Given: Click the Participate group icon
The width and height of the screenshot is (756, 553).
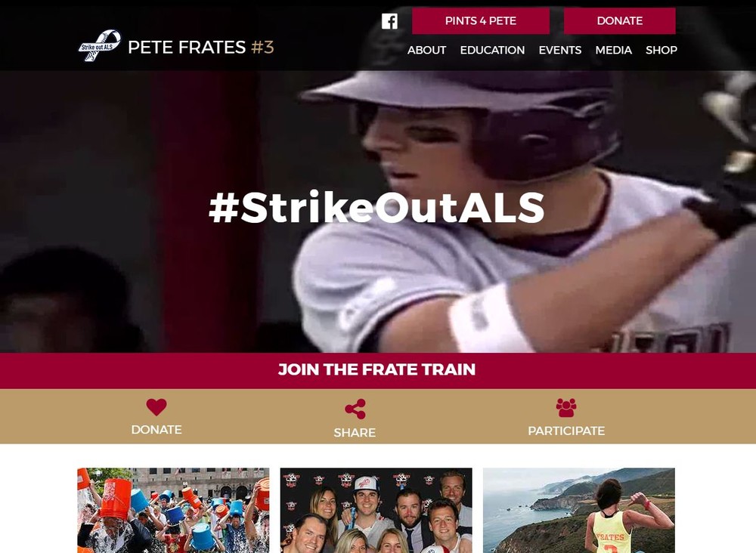Looking at the screenshot, I should [566, 407].
